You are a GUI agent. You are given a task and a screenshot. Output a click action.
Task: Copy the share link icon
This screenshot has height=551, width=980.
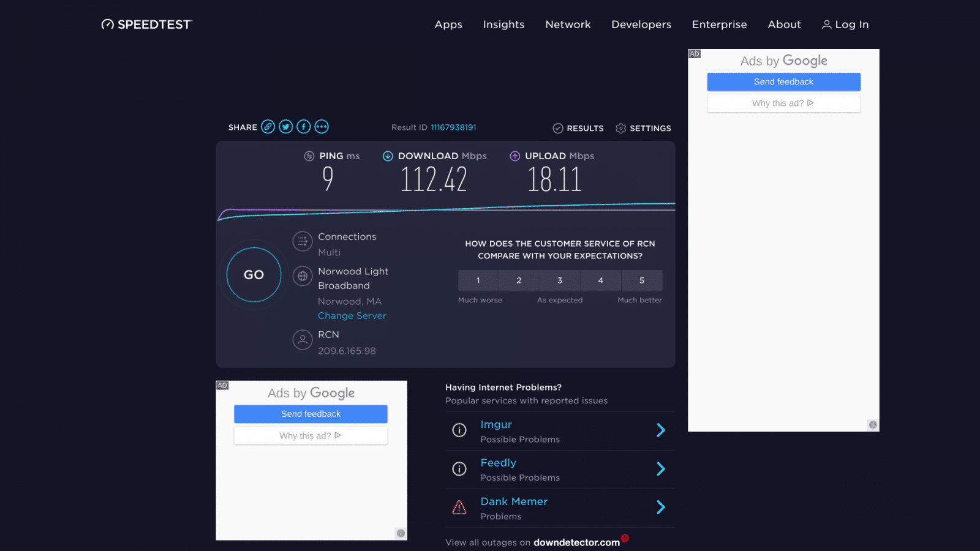coord(268,127)
